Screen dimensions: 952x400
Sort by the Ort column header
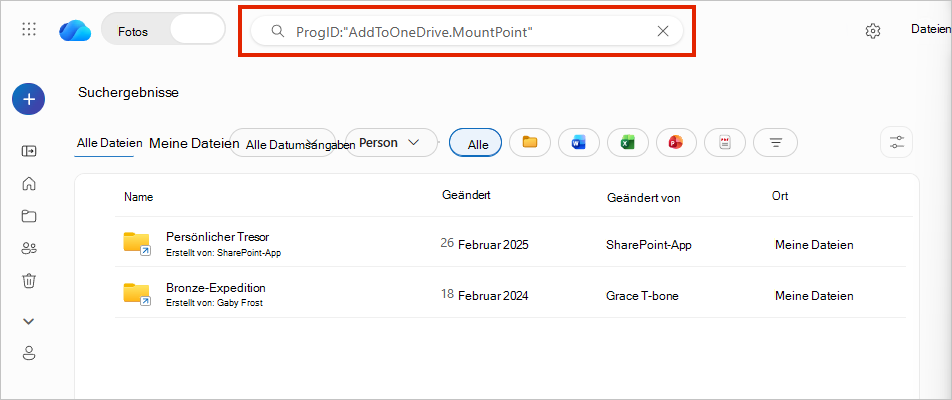(780, 196)
